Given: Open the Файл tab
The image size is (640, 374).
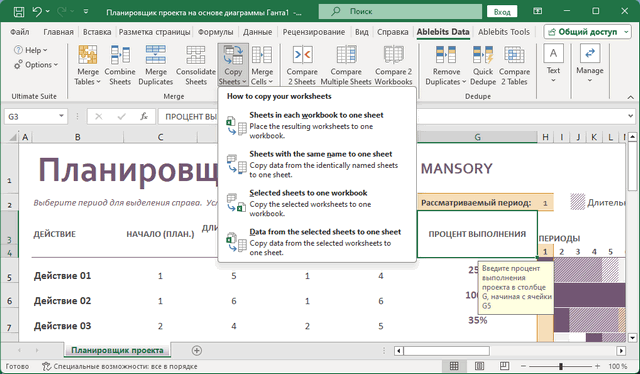Looking at the screenshot, I should coord(20,32).
